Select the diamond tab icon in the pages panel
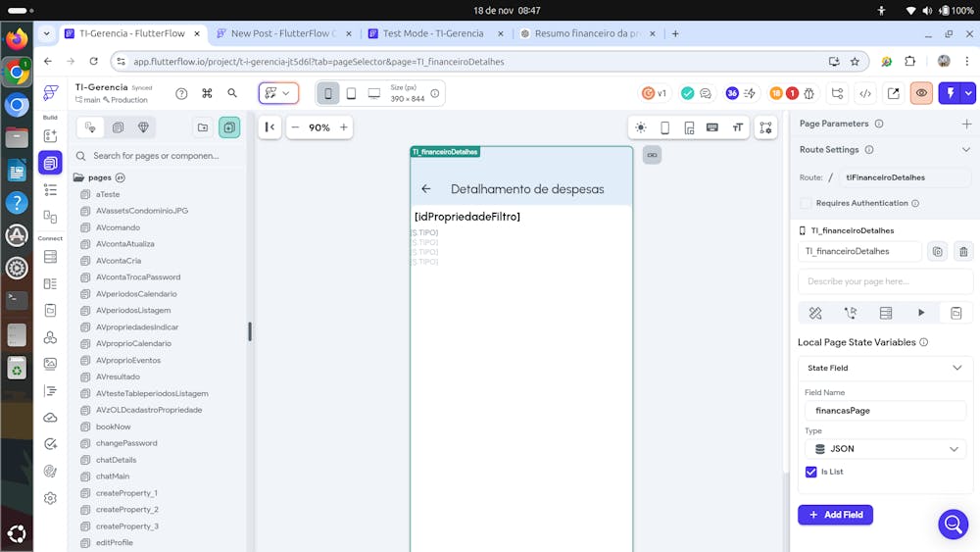980x552 pixels. (143, 127)
